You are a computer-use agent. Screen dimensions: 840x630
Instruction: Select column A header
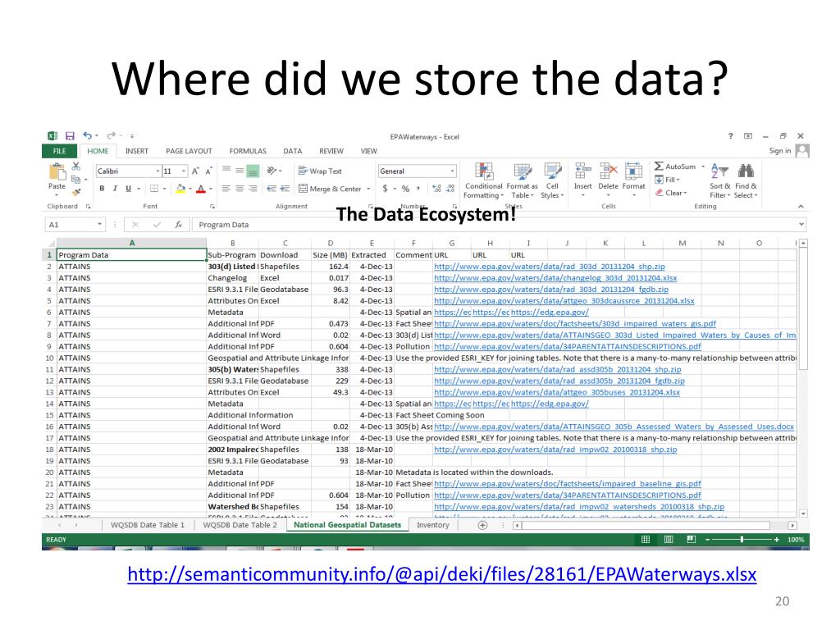(x=132, y=243)
